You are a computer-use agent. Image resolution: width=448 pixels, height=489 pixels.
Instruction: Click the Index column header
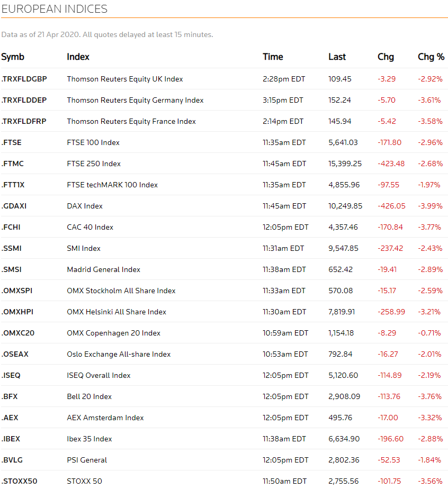[78, 57]
